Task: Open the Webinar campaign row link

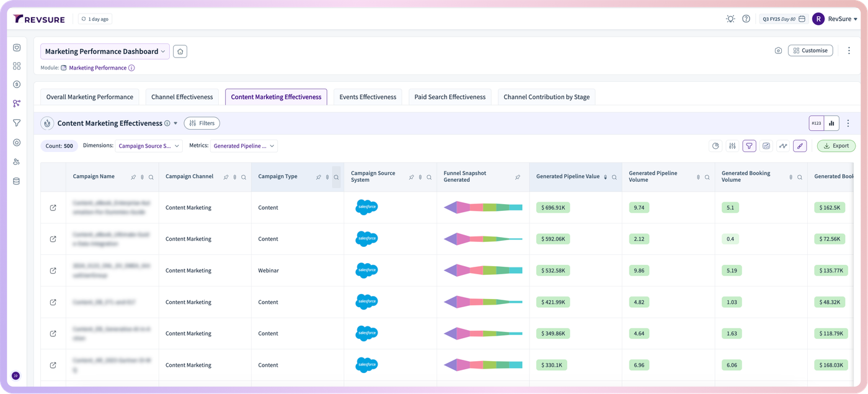Action: coord(53,271)
